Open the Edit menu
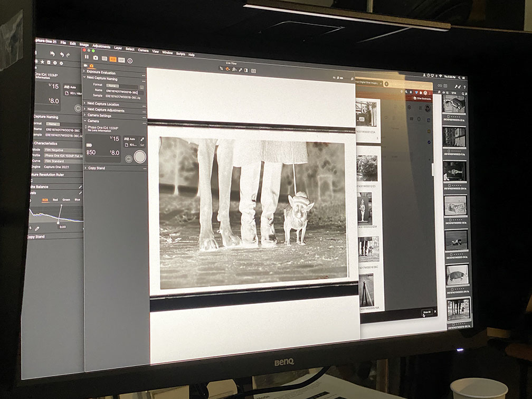The image size is (532, 399). coord(73,43)
